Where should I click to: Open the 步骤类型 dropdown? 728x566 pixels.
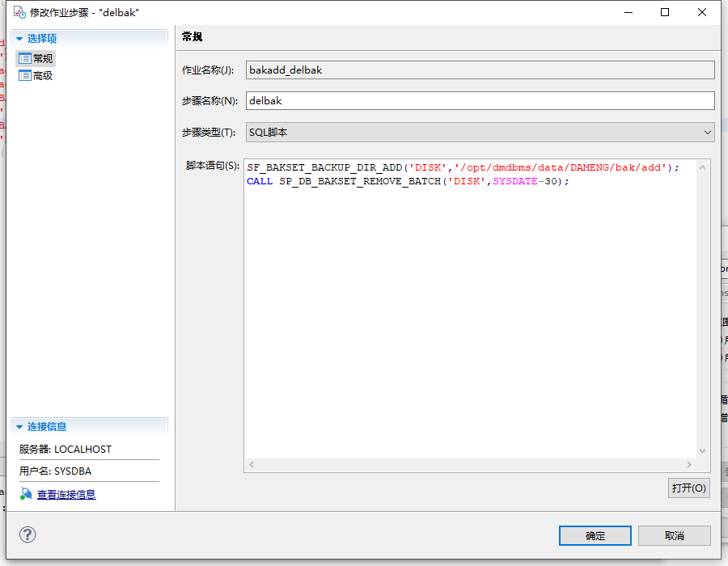708,132
